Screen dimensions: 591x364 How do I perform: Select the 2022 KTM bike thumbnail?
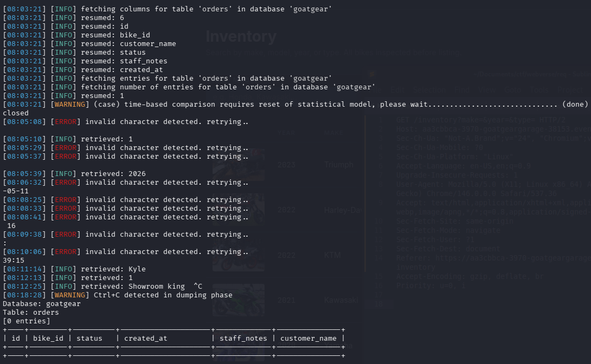click(239, 255)
